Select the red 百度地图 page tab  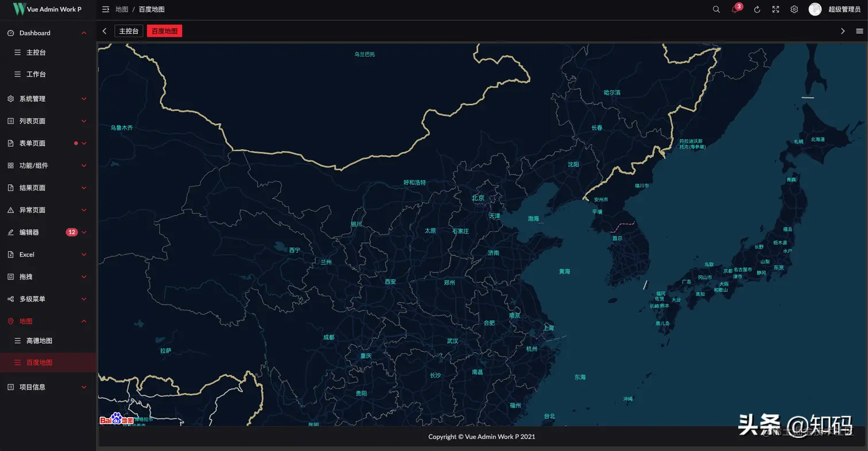[164, 31]
